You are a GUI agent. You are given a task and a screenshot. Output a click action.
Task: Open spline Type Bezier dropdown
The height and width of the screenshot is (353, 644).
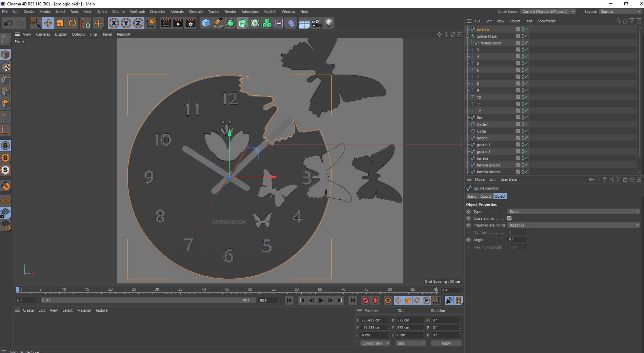tap(573, 212)
